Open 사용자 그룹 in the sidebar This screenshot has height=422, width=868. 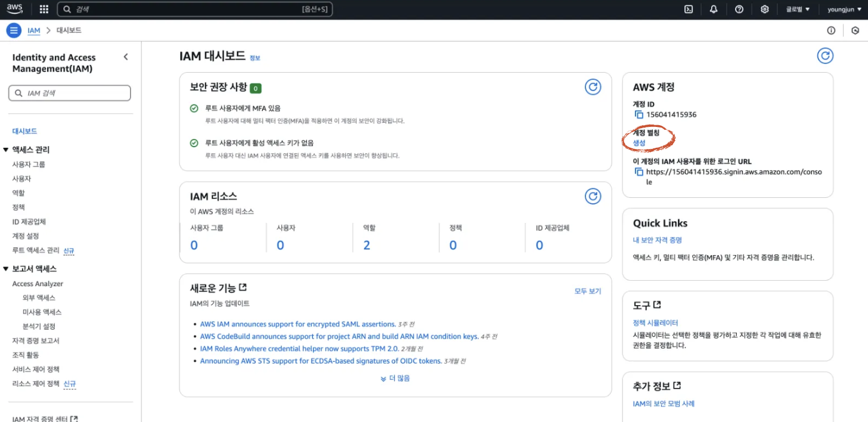[x=29, y=165]
